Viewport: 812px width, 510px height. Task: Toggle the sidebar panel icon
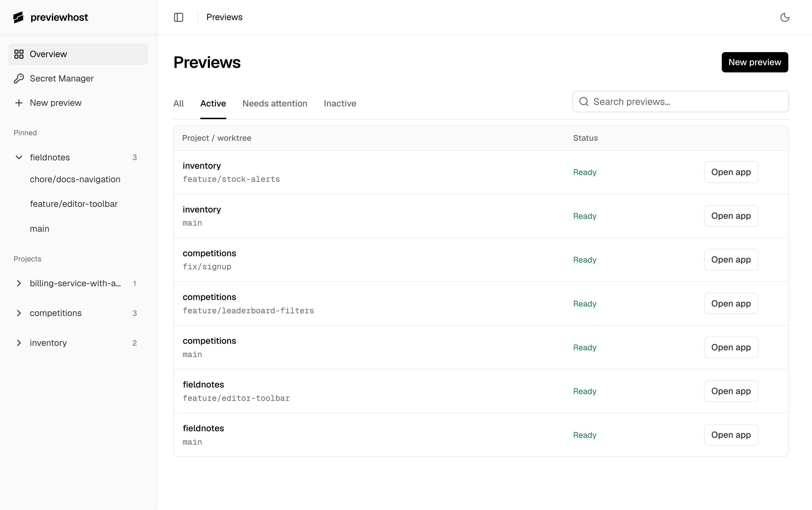tap(178, 17)
